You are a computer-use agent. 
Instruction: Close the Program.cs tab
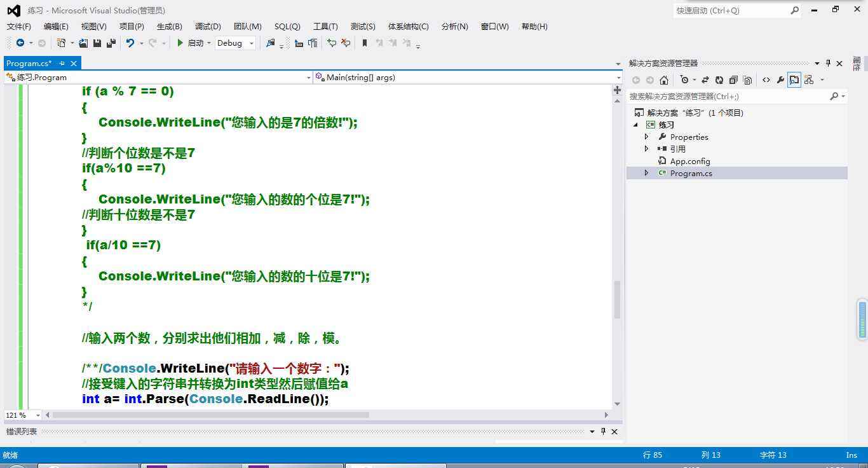pos(74,64)
